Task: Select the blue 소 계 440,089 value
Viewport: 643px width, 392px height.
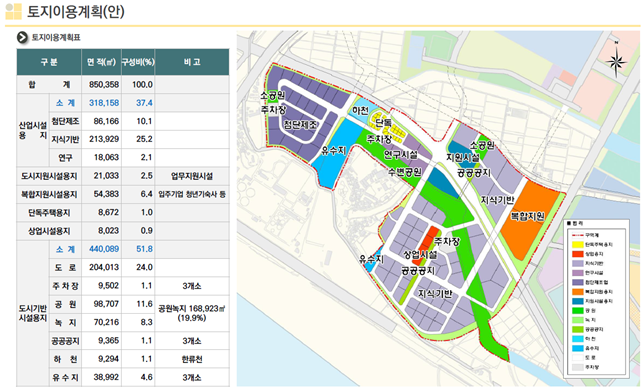Action: coord(104,249)
